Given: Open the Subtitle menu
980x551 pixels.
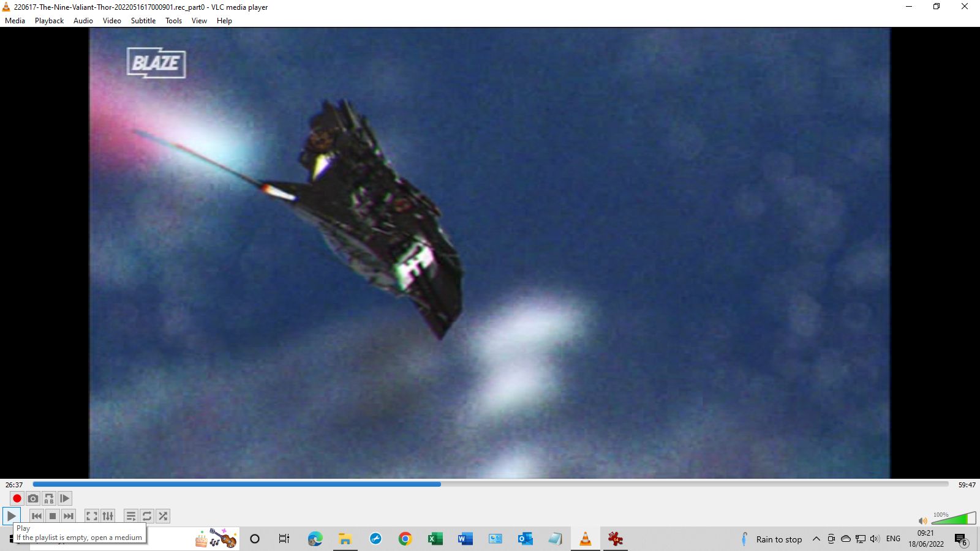Looking at the screenshot, I should (143, 20).
